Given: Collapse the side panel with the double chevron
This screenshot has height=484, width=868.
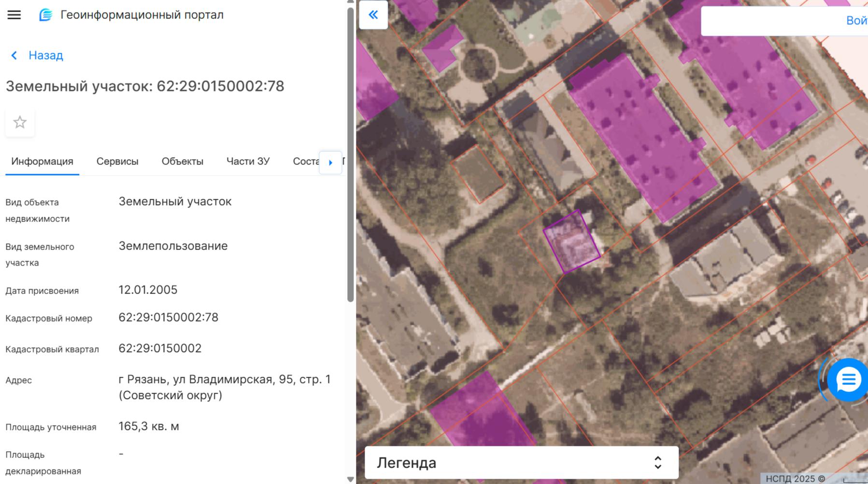Looking at the screenshot, I should pyautogui.click(x=373, y=15).
